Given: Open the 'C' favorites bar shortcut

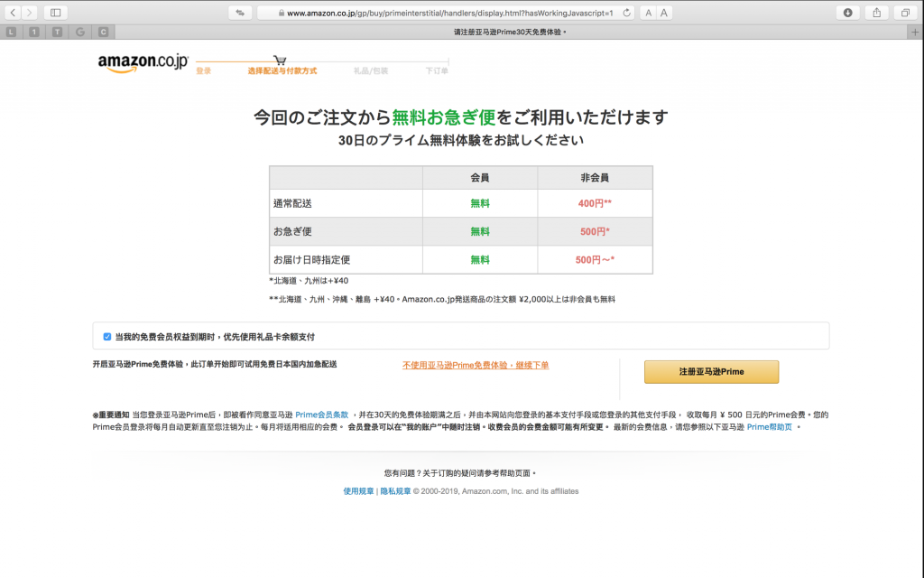Looking at the screenshot, I should coord(103,32).
